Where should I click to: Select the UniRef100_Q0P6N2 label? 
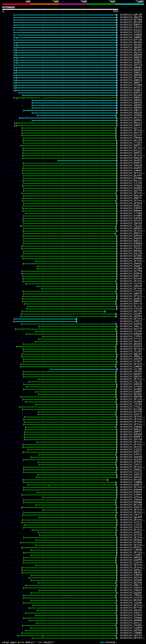(131, 115)
